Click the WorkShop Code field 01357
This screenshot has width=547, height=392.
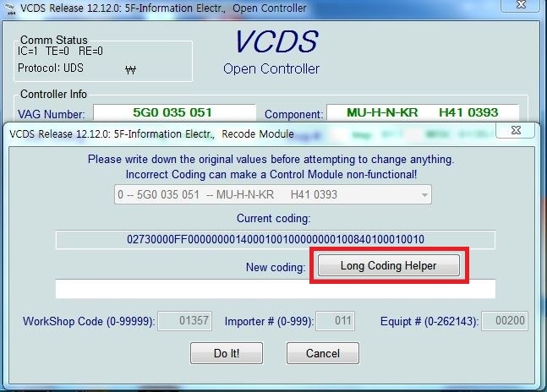coord(185,320)
